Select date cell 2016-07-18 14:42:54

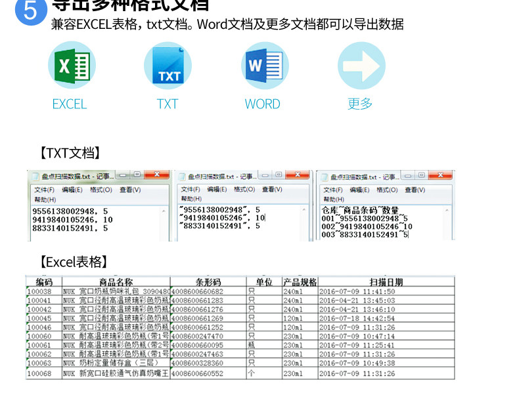coord(386,318)
